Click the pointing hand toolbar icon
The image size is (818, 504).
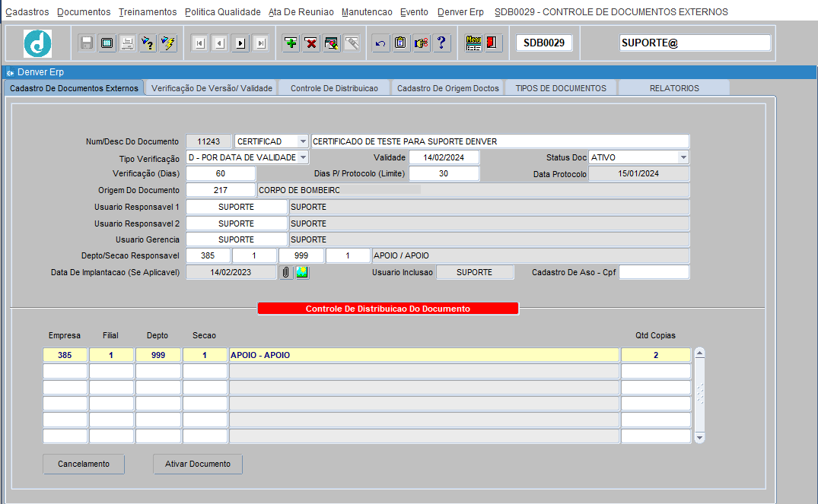click(x=421, y=43)
